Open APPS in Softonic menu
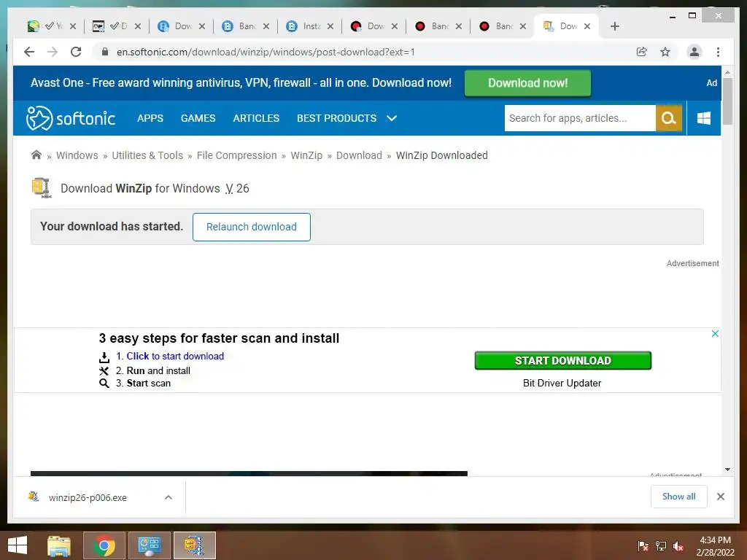Image resolution: width=747 pixels, height=560 pixels. point(150,118)
